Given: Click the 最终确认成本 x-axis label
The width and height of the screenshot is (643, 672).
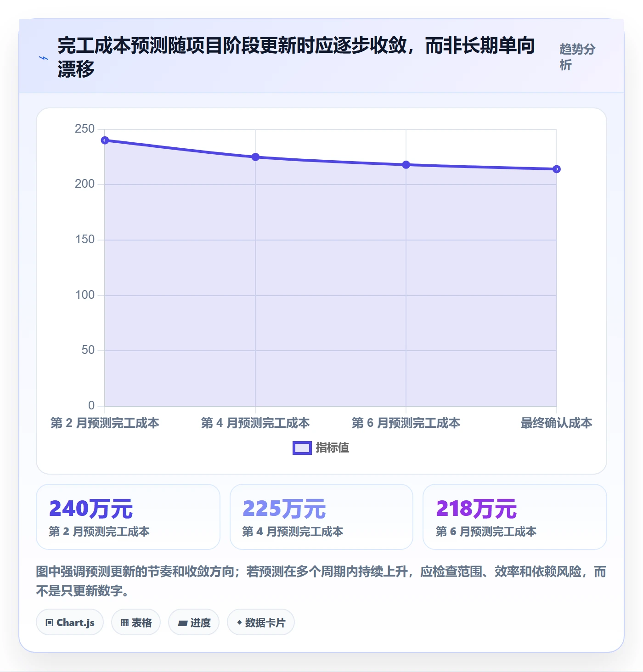Looking at the screenshot, I should tap(557, 423).
